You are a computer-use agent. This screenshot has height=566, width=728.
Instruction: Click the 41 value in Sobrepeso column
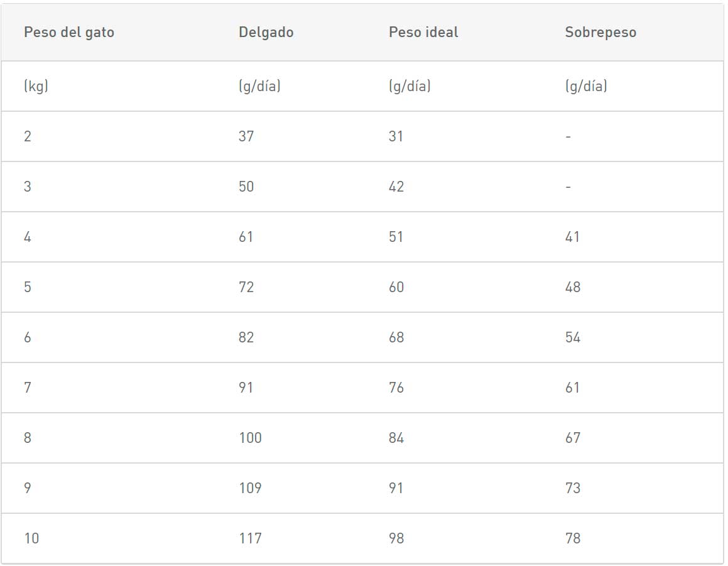[x=572, y=237]
